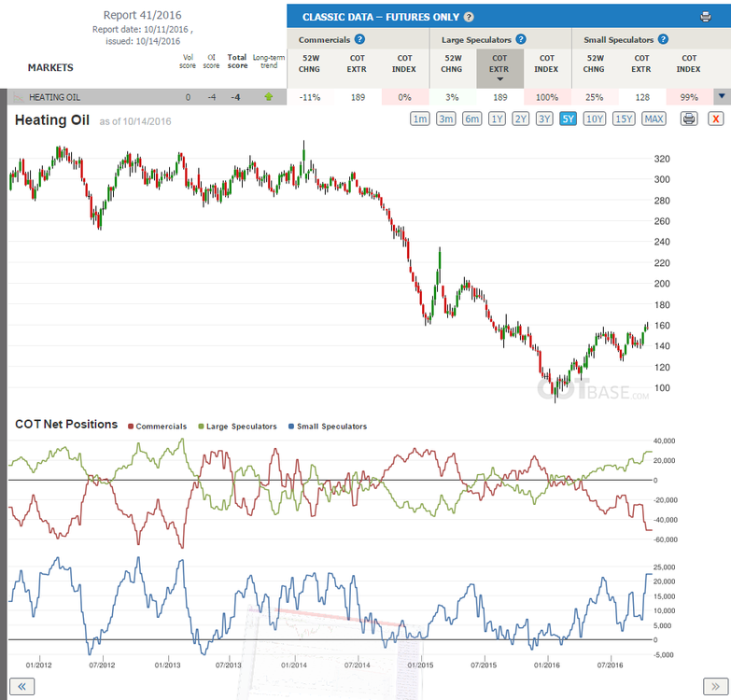Click the Heating Oil chart title
This screenshot has width=731, height=700.
click(51, 120)
